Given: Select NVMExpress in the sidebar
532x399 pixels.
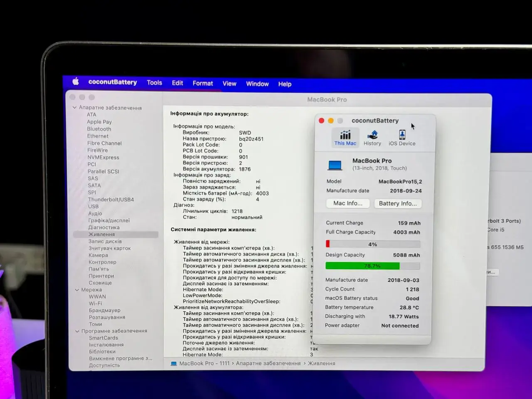Looking at the screenshot, I should [x=103, y=157].
